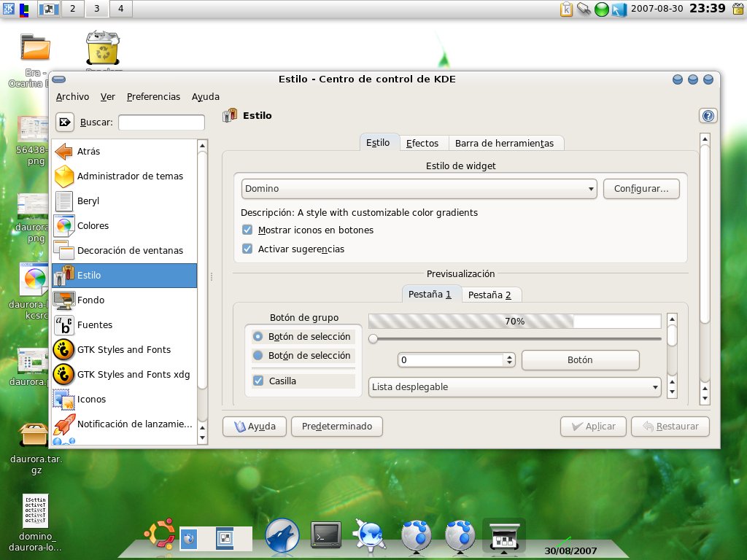Switch to virtual desktop 3 in pager
747x560 pixels.
[97, 9]
